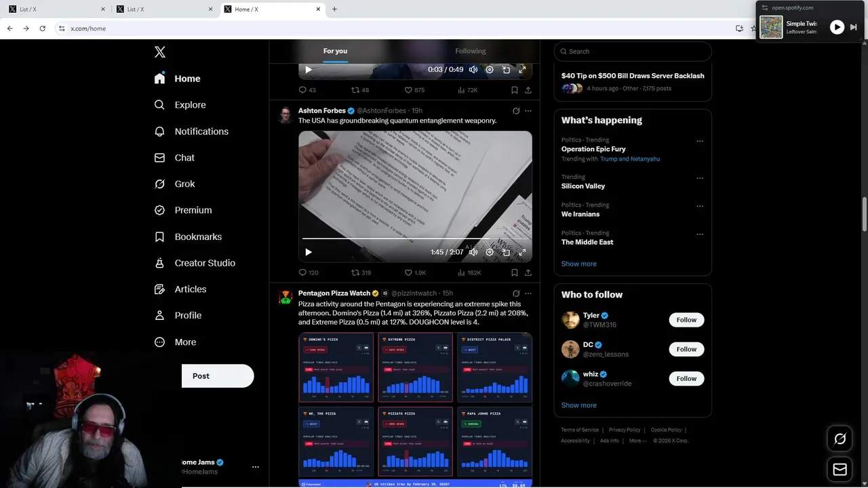Open Pentagon Pizza Watch profile name
This screenshot has width=868, height=488.
(x=334, y=293)
